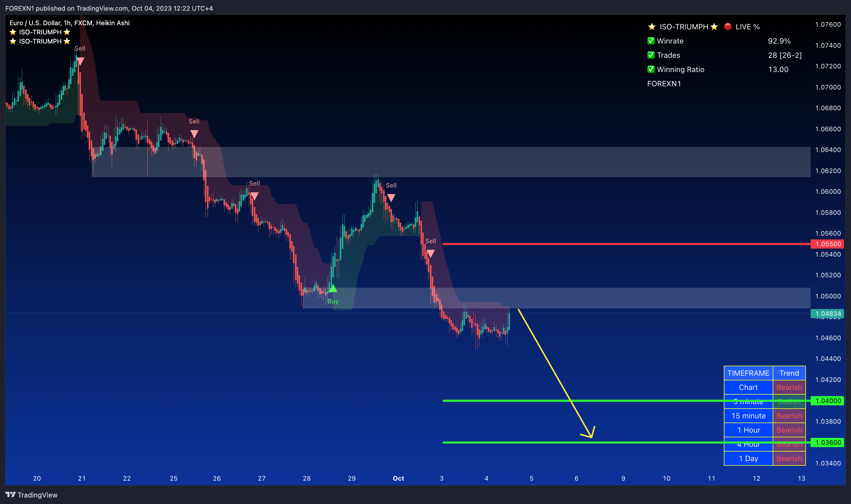
Task: Click the 15 minute timeframe cell
Action: 748,416
